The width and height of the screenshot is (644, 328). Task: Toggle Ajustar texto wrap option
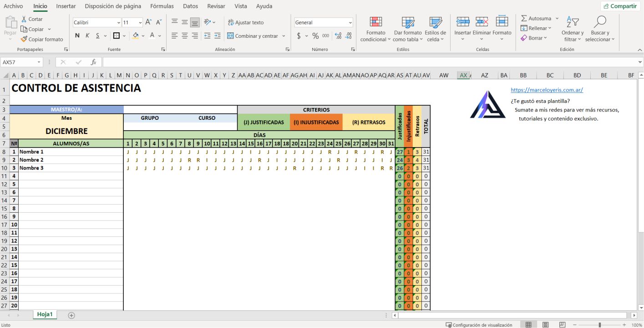coord(246,22)
